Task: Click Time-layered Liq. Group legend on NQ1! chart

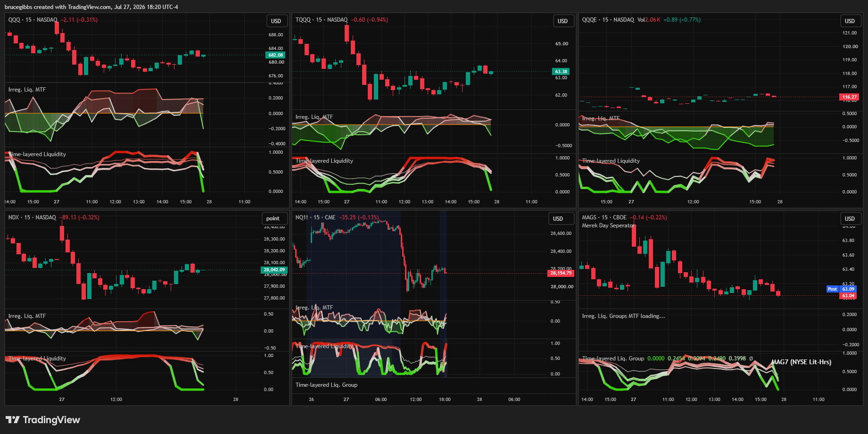Action: (326, 385)
